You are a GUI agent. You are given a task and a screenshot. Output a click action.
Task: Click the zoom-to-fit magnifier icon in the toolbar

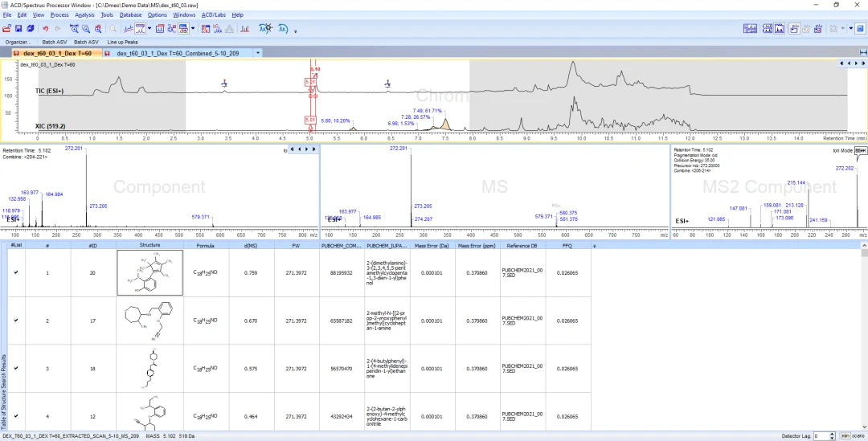74,28
